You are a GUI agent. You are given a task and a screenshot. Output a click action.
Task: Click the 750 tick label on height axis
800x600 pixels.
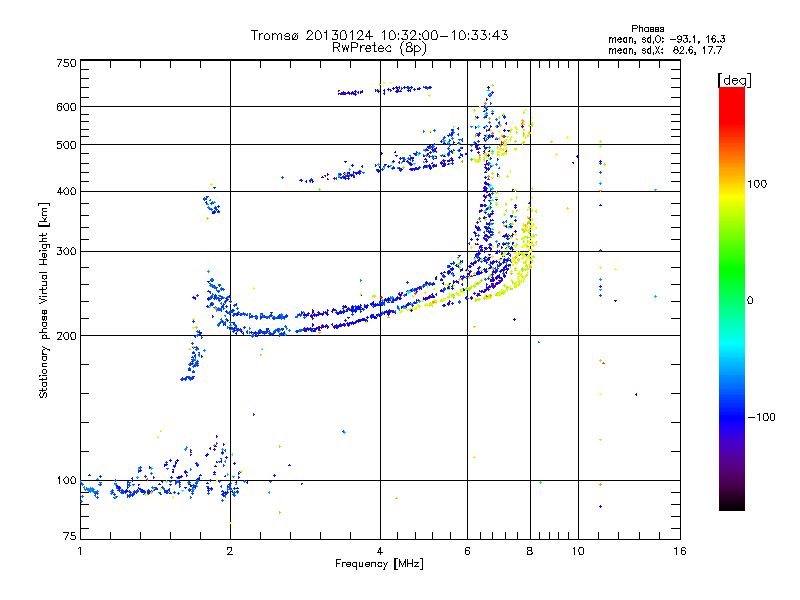pos(66,63)
